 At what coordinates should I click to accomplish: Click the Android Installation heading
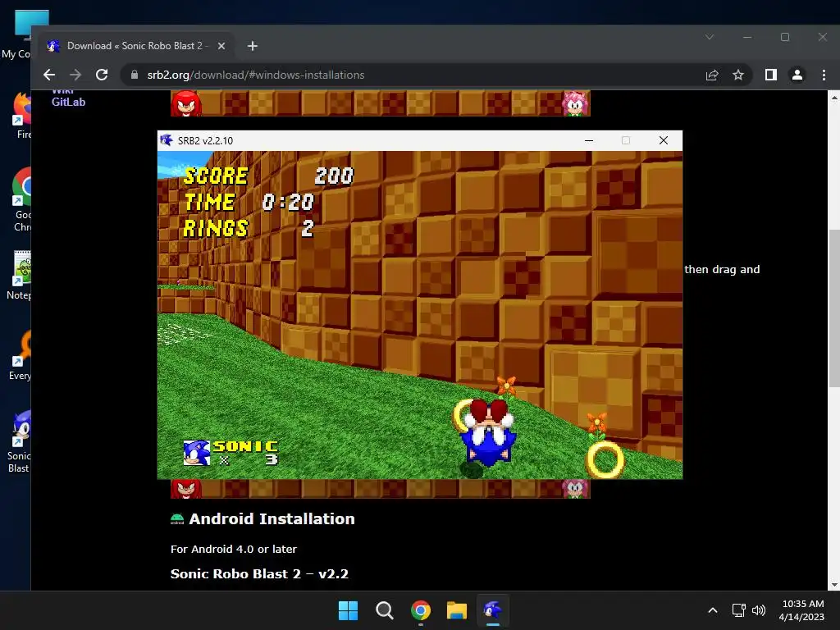click(x=272, y=519)
